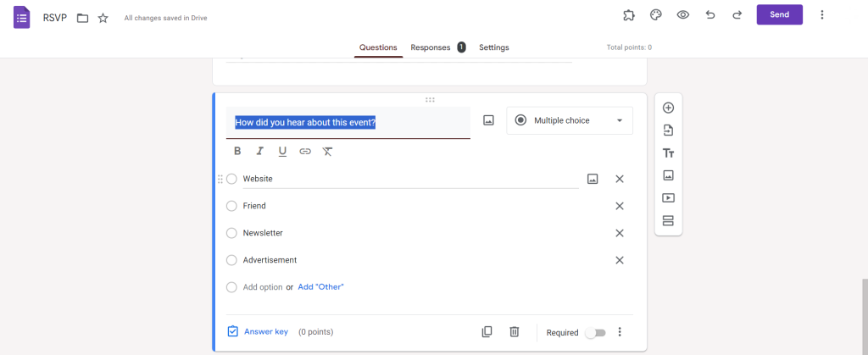
Task: Add image to the question title
Action: click(x=488, y=120)
